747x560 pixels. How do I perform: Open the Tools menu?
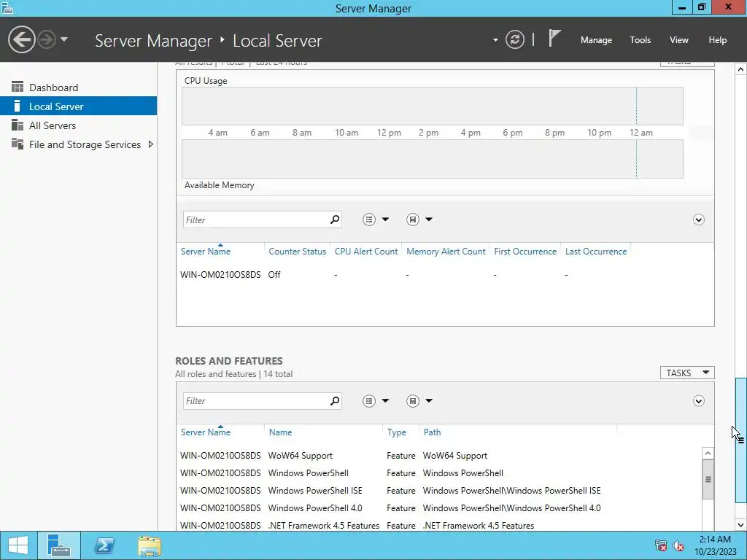point(640,40)
